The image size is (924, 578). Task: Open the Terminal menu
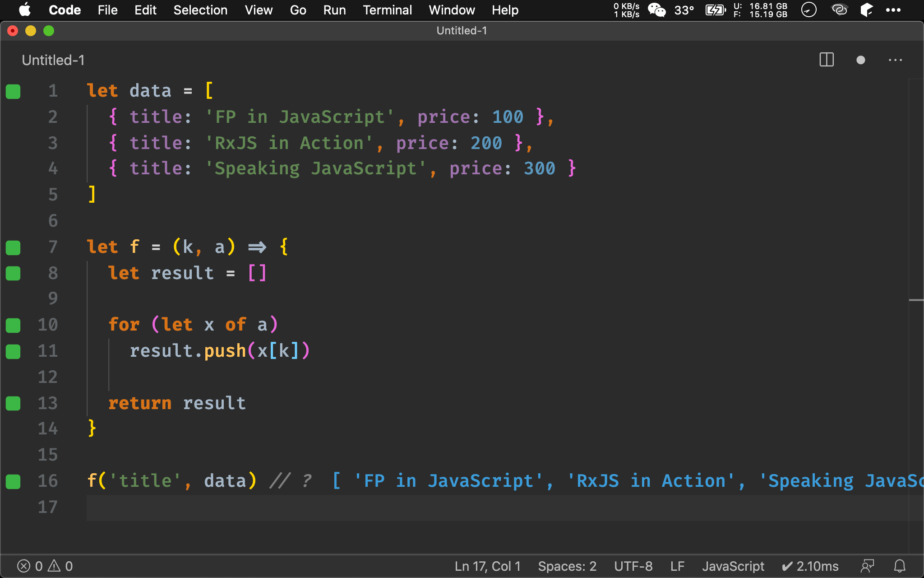click(387, 10)
